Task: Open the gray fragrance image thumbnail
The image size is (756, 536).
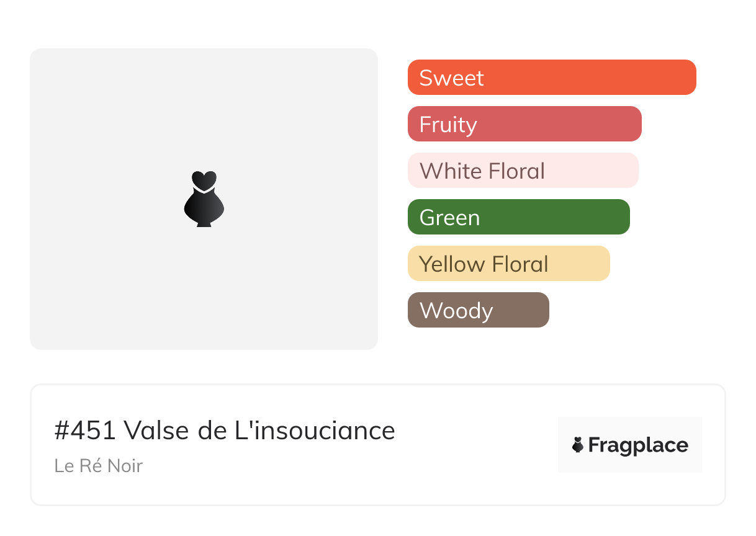Action: coord(204,199)
